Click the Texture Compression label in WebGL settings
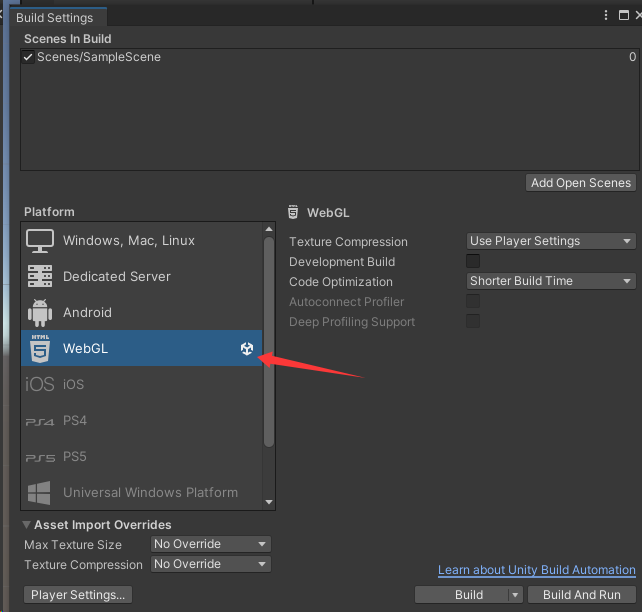This screenshot has height=612, width=642. [x=348, y=242]
